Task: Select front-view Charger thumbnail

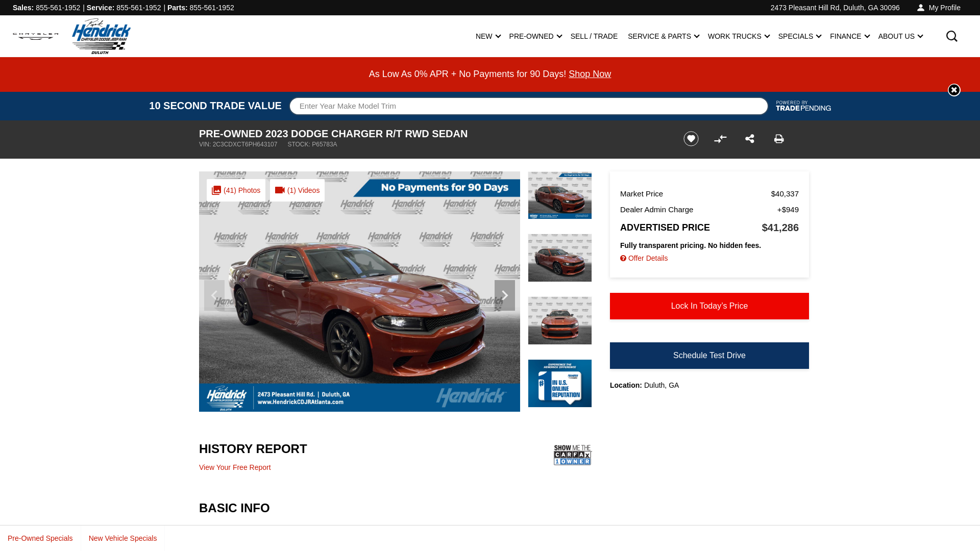Action: point(560,320)
